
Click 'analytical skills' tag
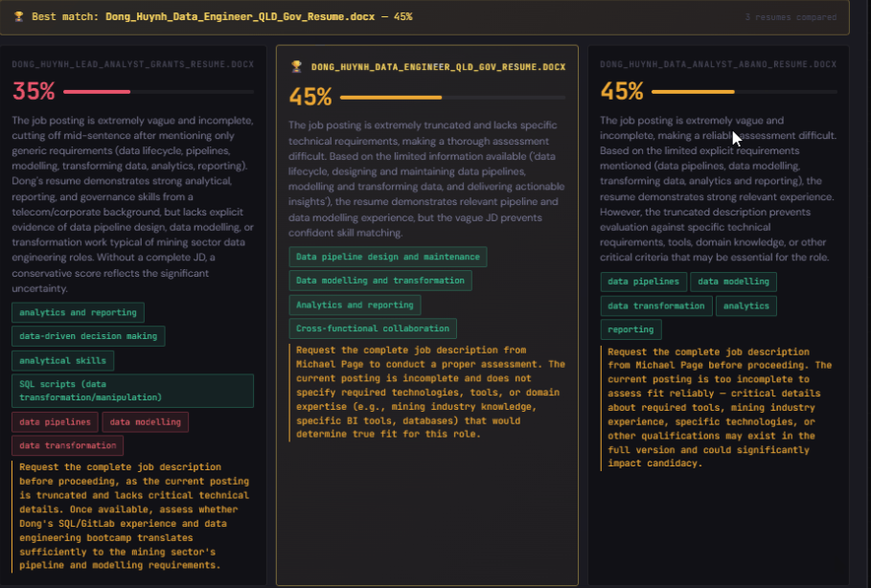(x=63, y=360)
